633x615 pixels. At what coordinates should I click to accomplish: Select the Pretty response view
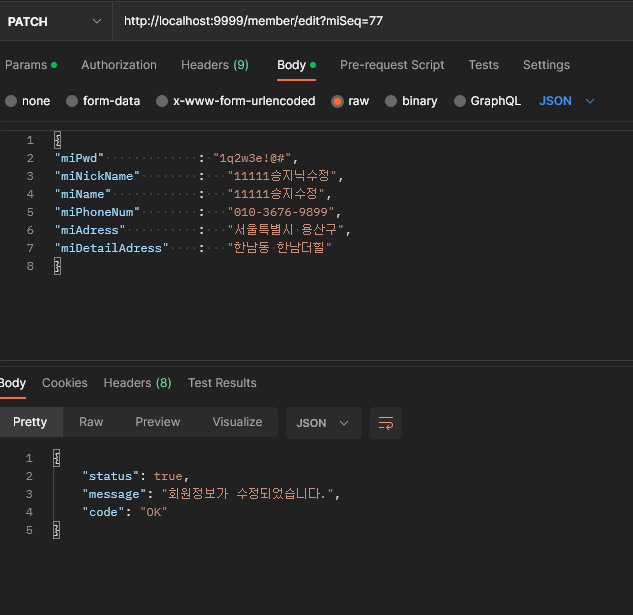click(30, 422)
